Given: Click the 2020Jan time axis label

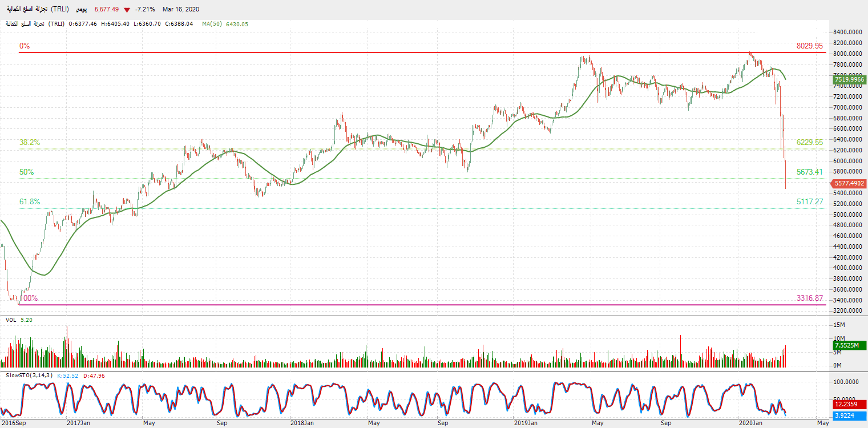Looking at the screenshot, I should (750, 423).
